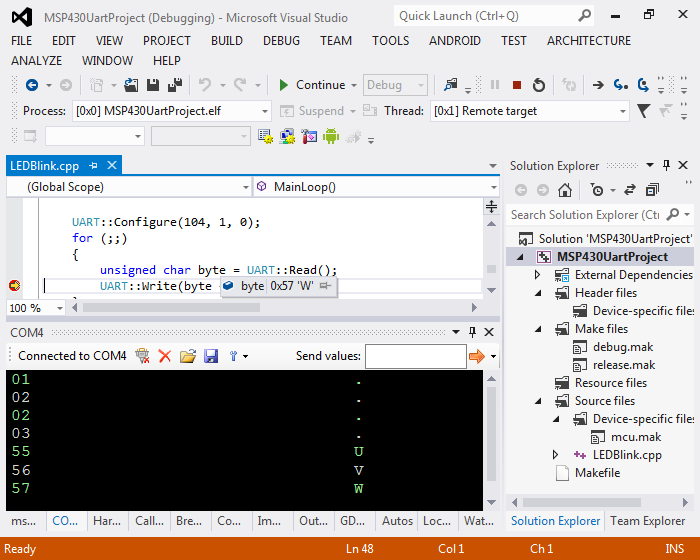The width and height of the screenshot is (700, 560).
Task: Switch to the Team Explorer tab
Action: click(647, 521)
